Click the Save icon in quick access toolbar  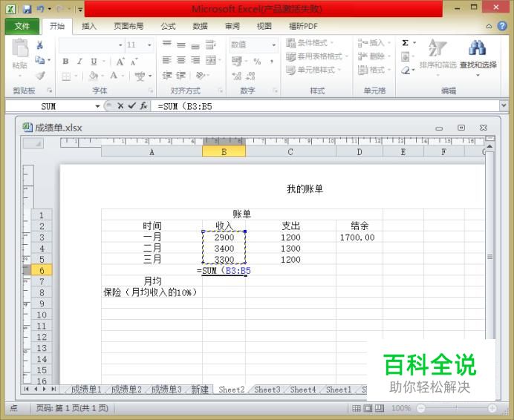pos(27,9)
